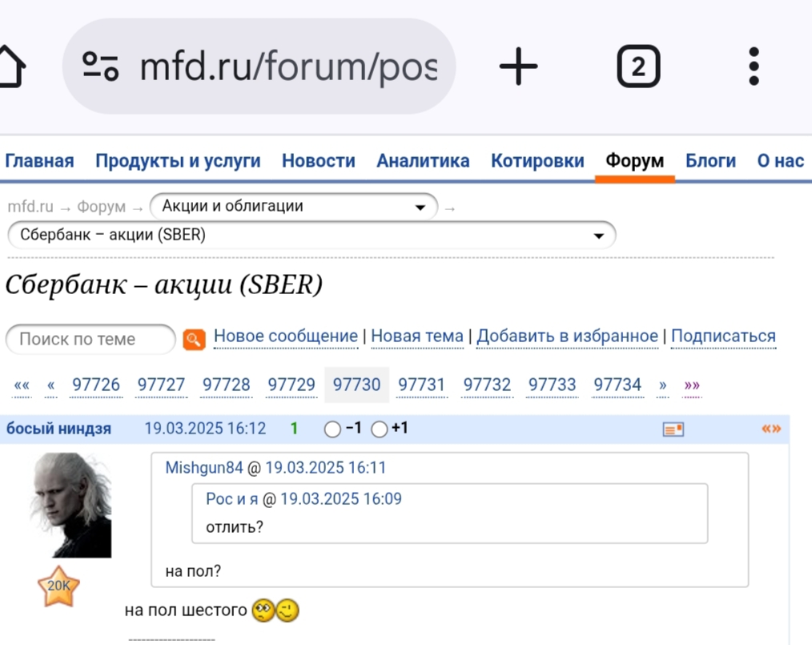The image size is (812, 645).
Task: Open the Главная menu item
Action: coord(39,160)
